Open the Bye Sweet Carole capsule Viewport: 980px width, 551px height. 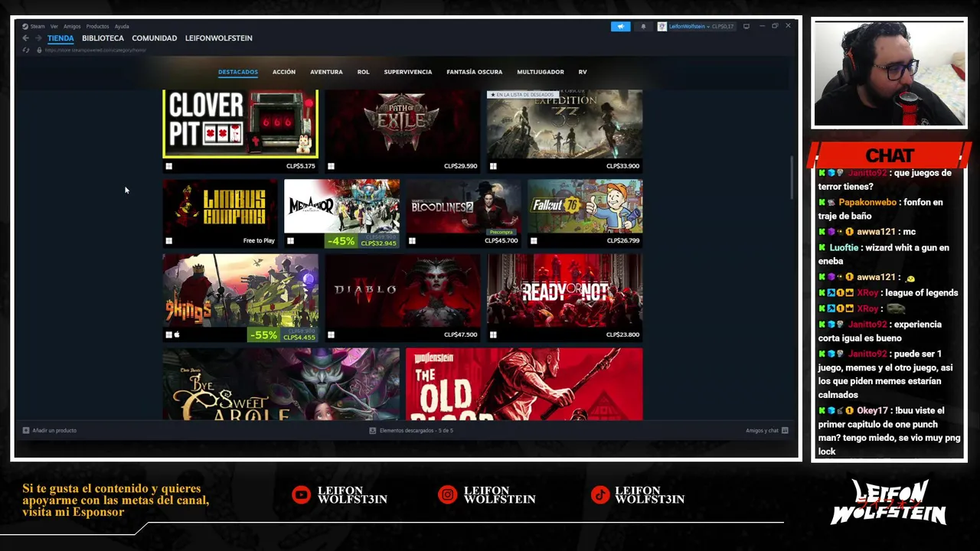[x=281, y=384]
